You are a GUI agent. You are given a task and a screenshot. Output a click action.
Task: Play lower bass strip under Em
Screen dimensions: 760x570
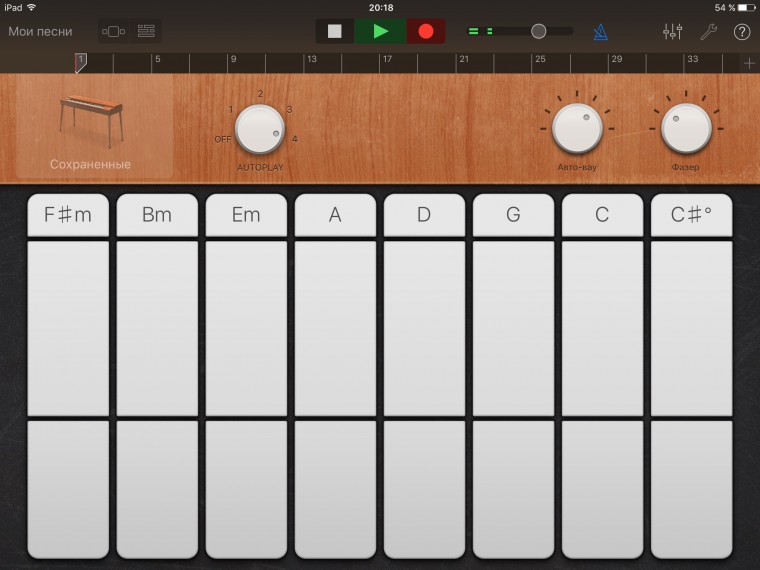(246, 490)
